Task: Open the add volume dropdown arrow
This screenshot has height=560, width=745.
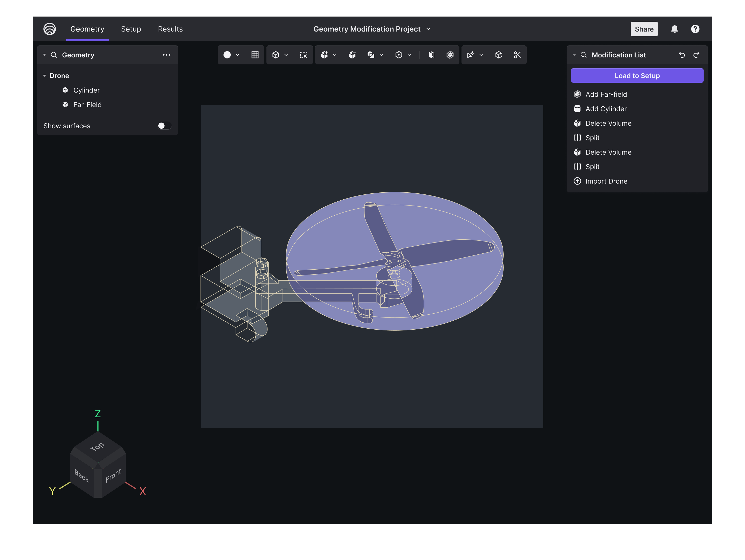Action: 334,55
